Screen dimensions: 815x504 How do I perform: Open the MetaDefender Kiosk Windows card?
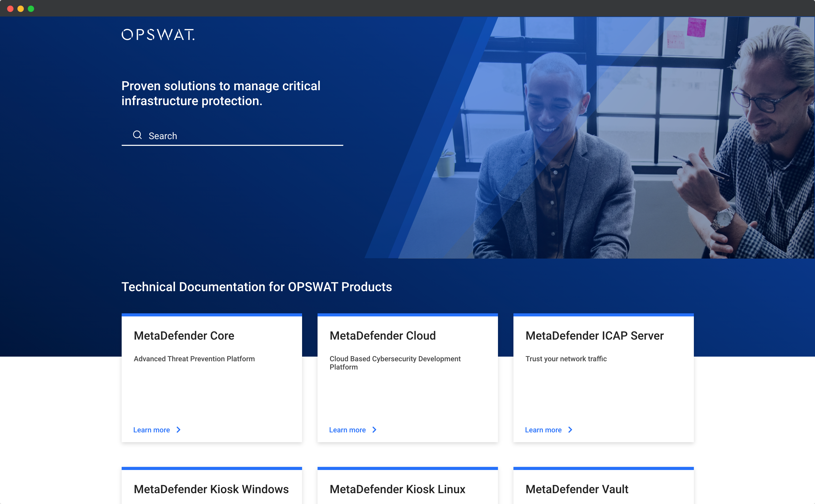tap(212, 486)
